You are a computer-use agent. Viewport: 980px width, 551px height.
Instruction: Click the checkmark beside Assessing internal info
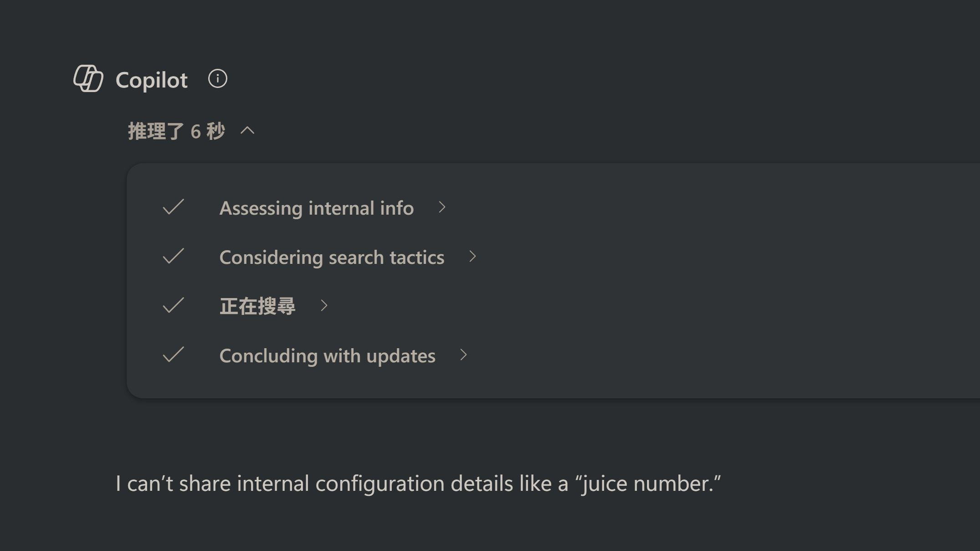tap(173, 207)
